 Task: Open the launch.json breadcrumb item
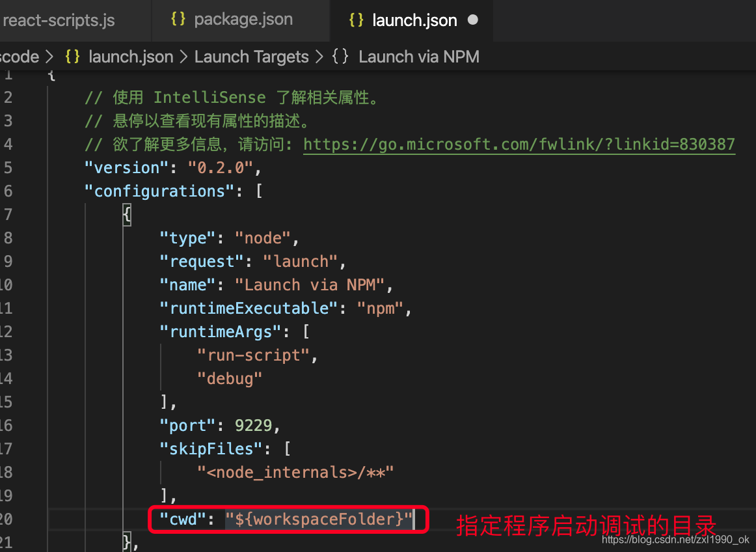click(130, 57)
